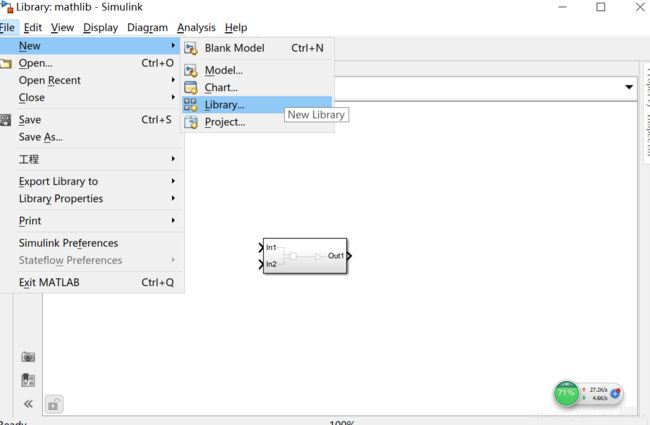The height and width of the screenshot is (425, 650).
Task: Click the Project icon in New submenu
Action: tap(191, 122)
